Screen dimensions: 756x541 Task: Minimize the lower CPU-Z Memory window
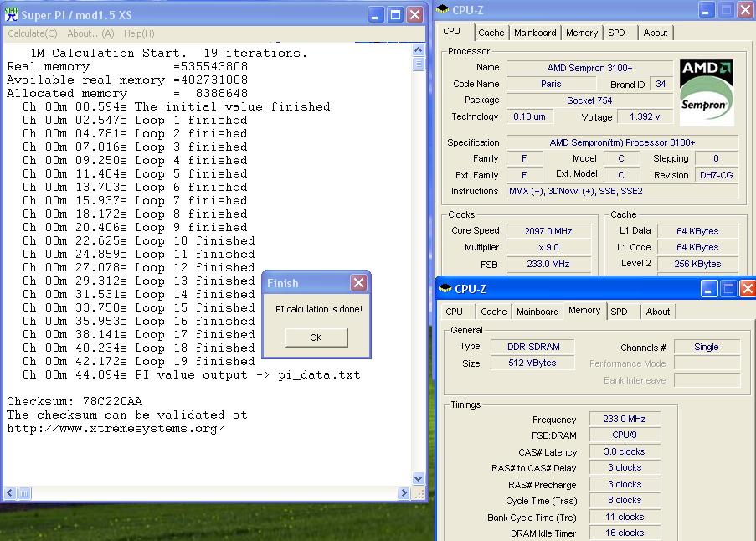coord(709,289)
